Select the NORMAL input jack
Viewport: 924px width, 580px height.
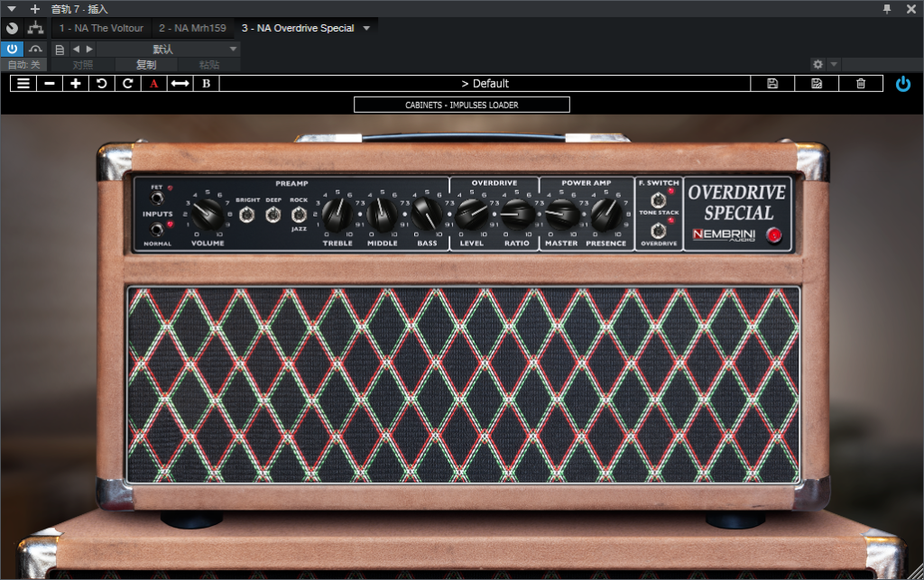157,228
